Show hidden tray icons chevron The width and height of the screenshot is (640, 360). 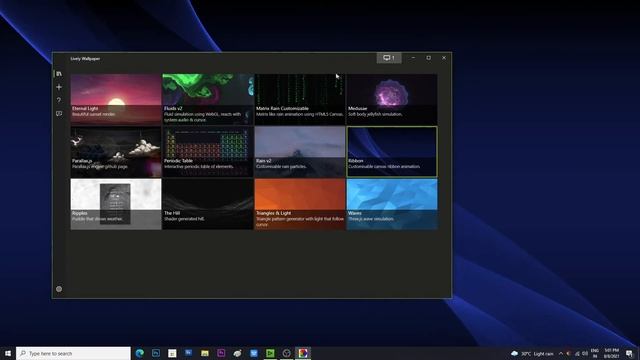(x=561, y=353)
